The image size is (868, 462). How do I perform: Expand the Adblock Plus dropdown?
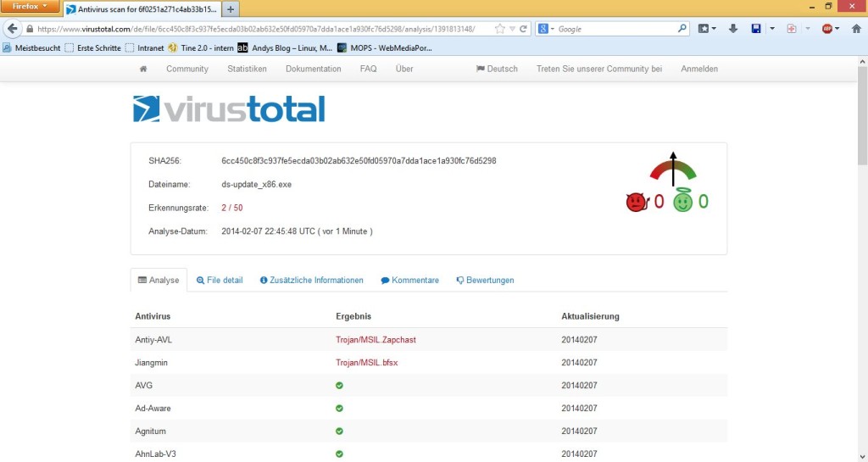click(837, 28)
